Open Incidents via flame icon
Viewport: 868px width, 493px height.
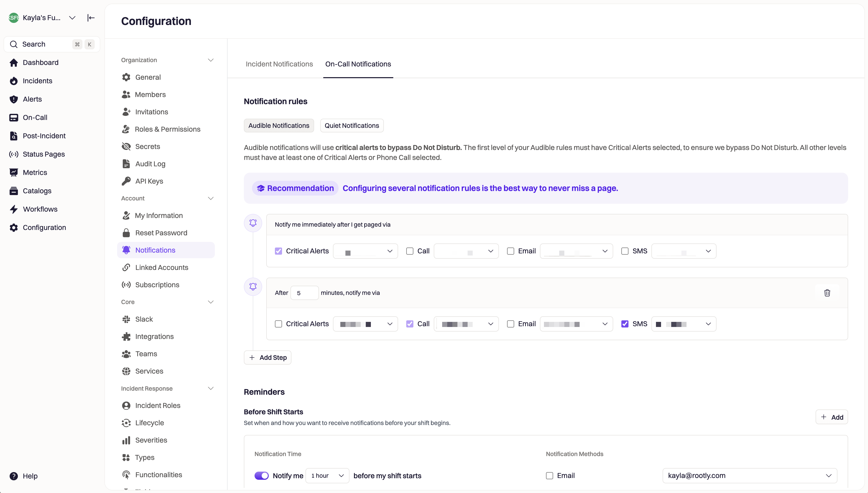coord(13,81)
